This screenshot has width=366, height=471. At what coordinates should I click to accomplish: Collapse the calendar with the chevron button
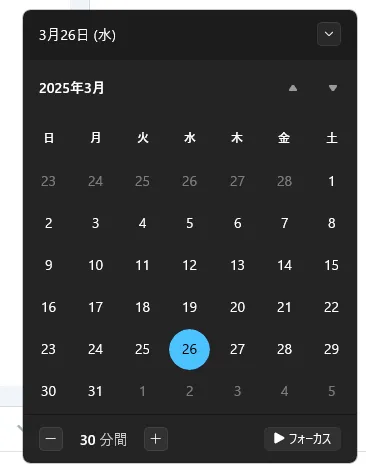click(329, 34)
